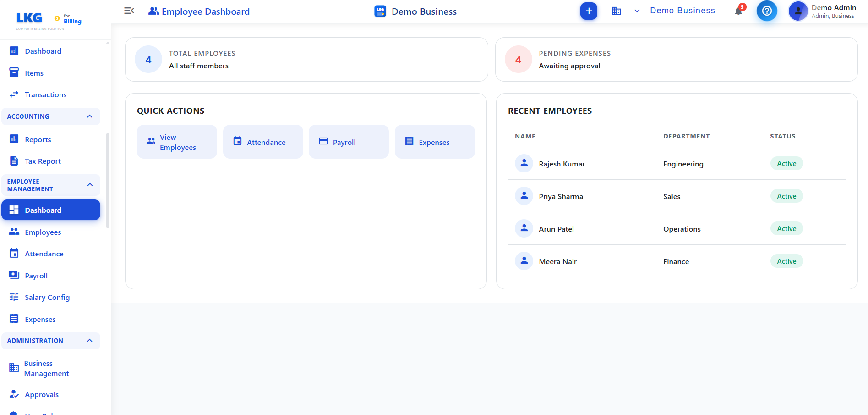Click the Total Employees count card
The image size is (868, 415).
point(306,60)
